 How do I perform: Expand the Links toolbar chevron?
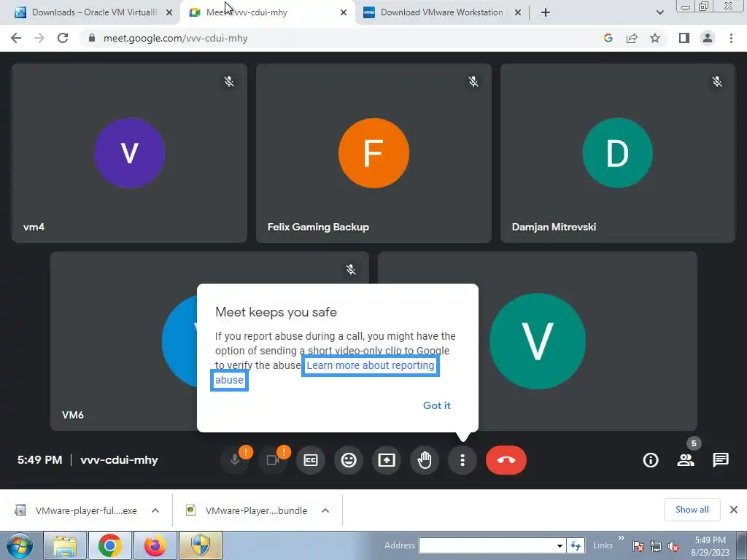pyautogui.click(x=622, y=539)
